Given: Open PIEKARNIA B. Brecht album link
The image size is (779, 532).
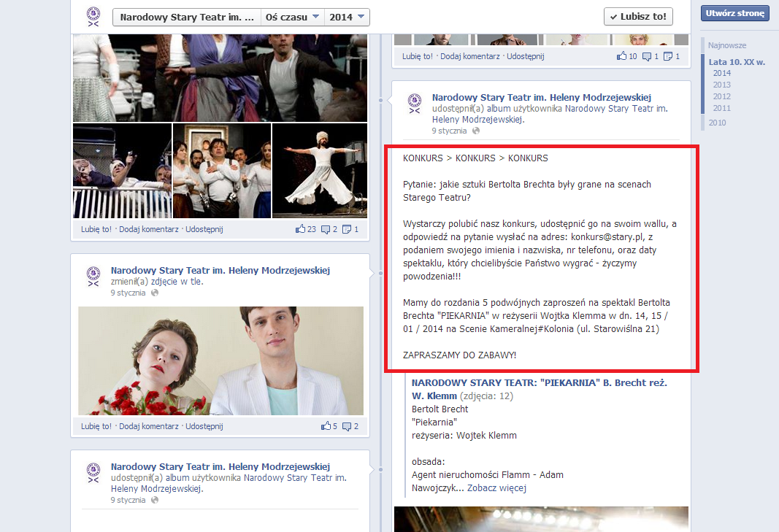Looking at the screenshot, I should pyautogui.click(x=539, y=390).
